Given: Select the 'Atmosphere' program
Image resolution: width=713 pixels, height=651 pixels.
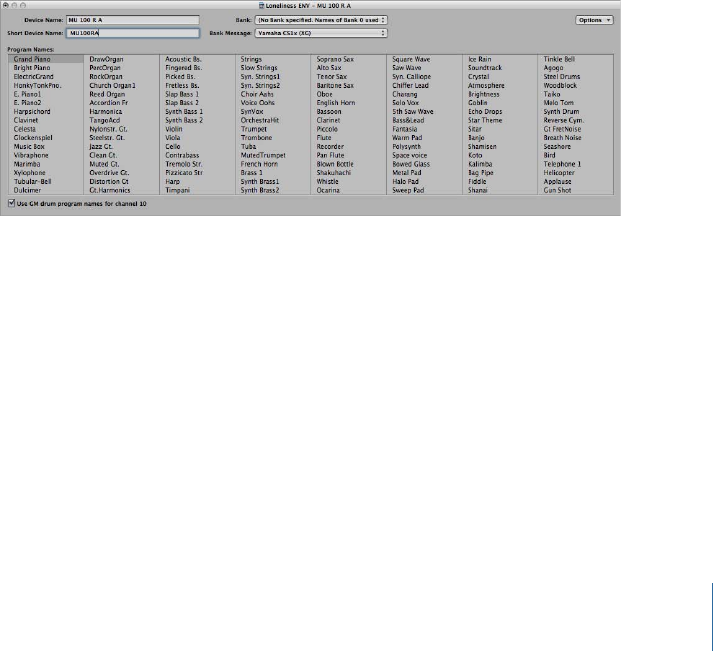Looking at the screenshot, I should pyautogui.click(x=486, y=85).
